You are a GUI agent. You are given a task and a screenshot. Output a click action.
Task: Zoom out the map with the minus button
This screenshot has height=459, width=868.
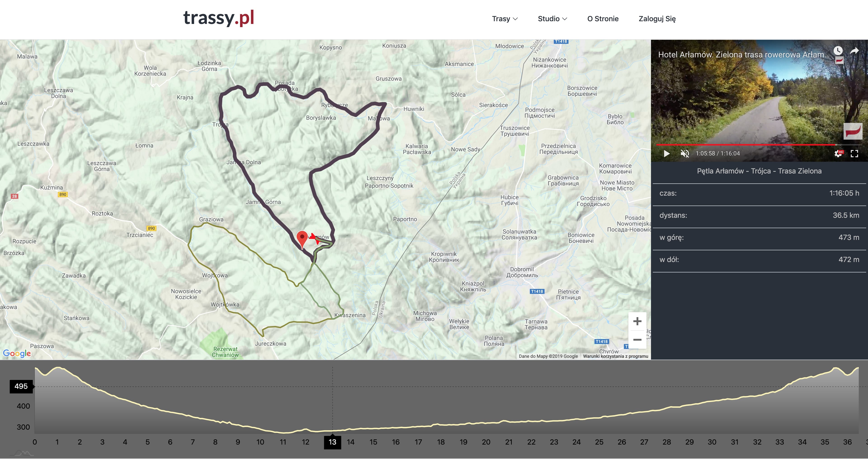tap(637, 340)
